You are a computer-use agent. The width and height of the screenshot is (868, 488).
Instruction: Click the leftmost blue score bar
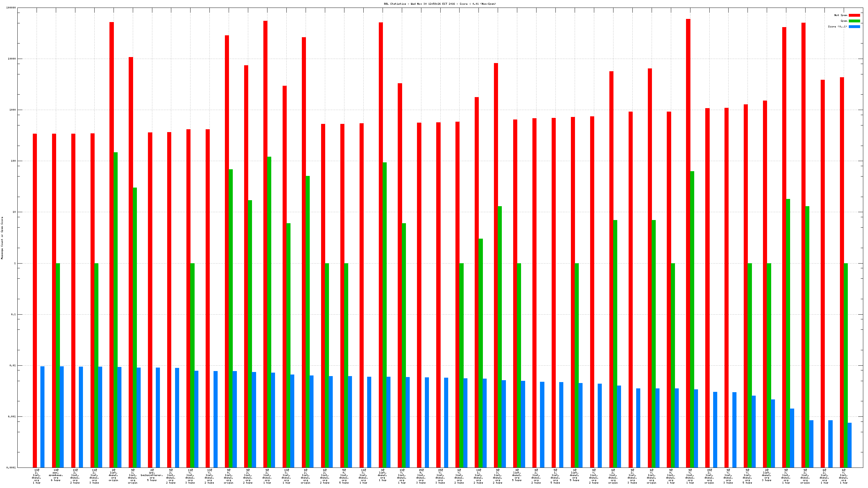pyautogui.click(x=43, y=417)
